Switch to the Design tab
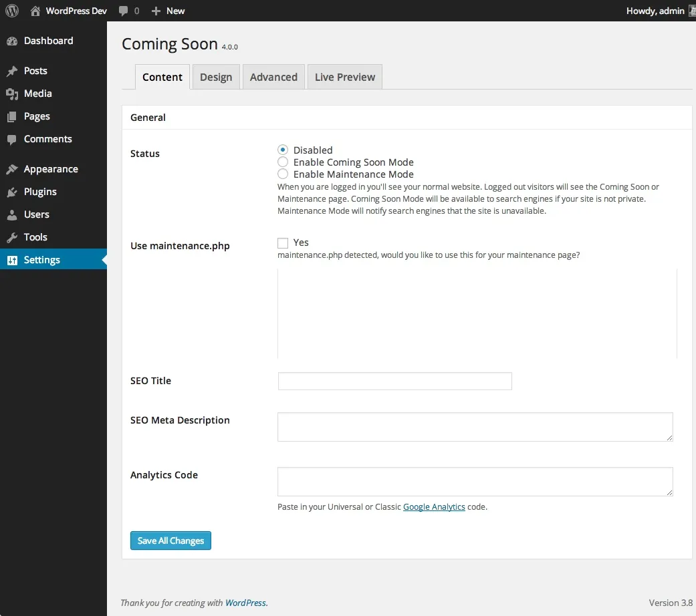 pos(215,77)
